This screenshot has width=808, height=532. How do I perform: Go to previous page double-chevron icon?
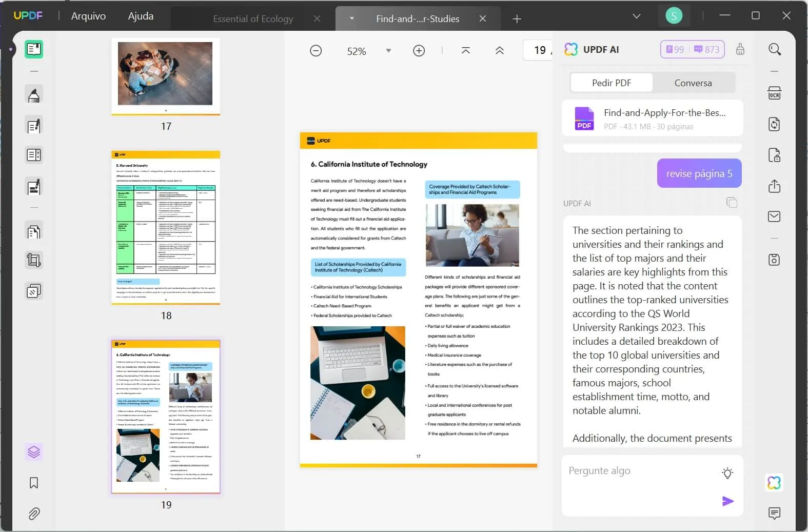tap(500, 50)
